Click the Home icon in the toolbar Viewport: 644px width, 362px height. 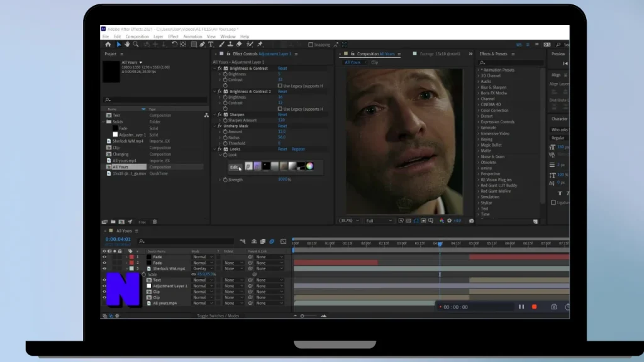point(108,45)
